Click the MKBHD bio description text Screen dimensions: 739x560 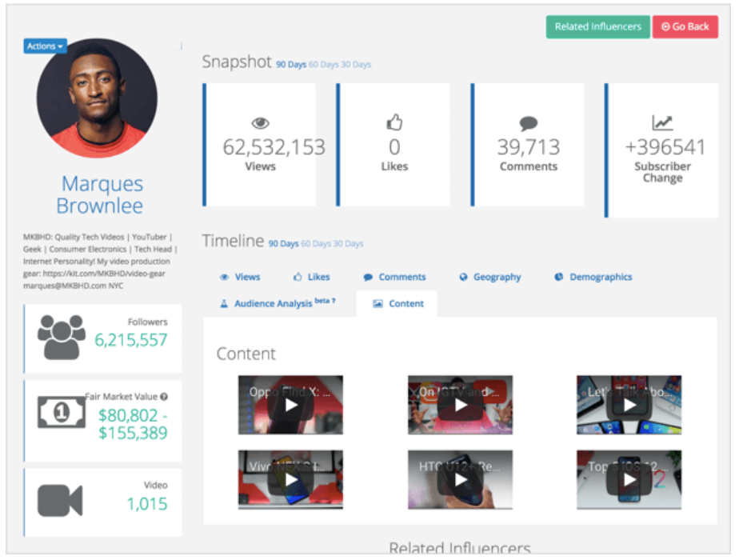click(100, 261)
